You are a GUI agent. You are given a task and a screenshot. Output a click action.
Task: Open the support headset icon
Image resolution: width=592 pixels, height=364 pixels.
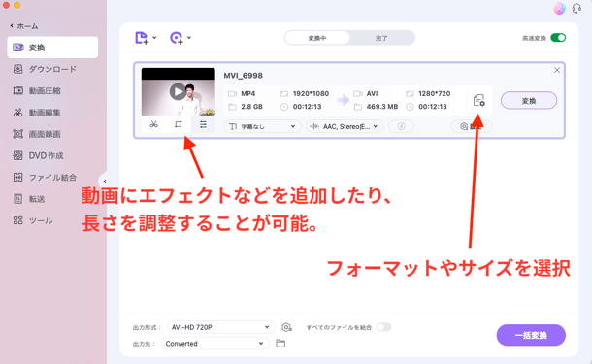click(x=576, y=8)
